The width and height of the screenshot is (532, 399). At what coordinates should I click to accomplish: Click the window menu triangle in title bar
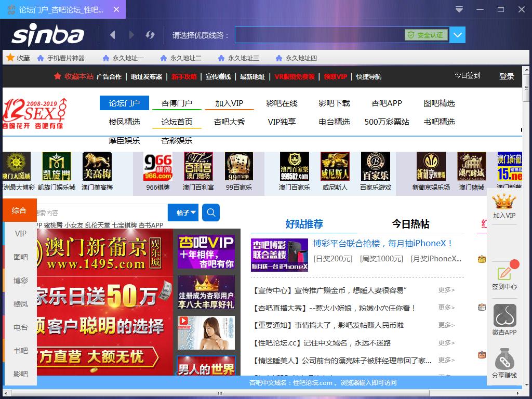tap(459, 9)
